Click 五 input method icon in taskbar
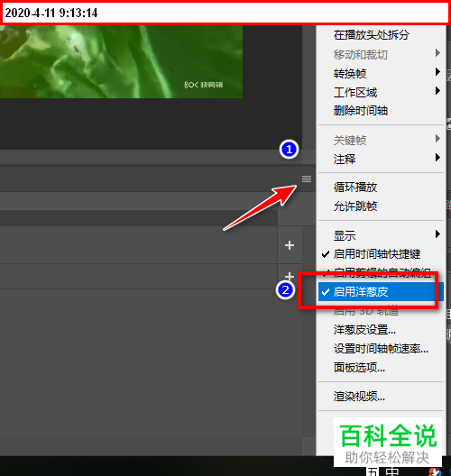The height and width of the screenshot is (476, 451). [373, 471]
